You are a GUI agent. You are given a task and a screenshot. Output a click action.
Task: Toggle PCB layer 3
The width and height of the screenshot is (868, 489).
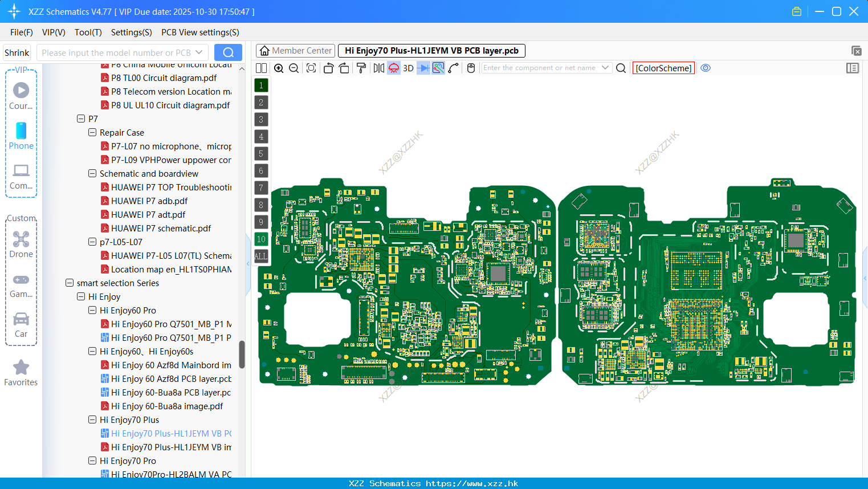[x=261, y=119]
